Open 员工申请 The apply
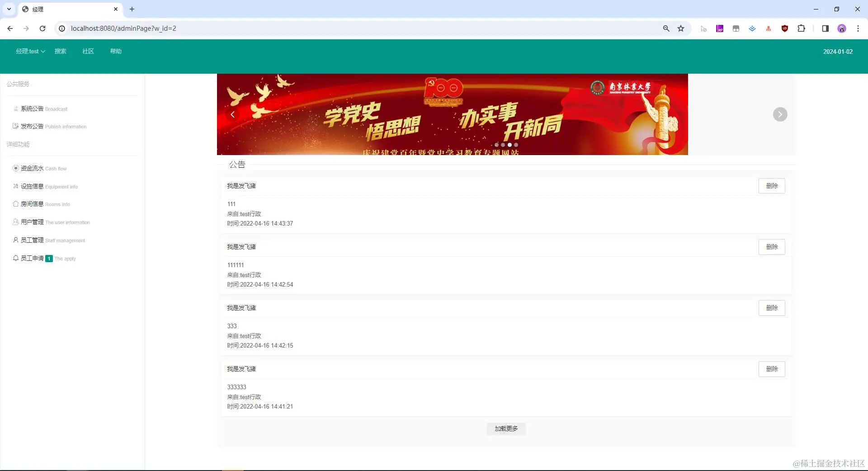Screen dimensions: 868x471 click(44, 259)
